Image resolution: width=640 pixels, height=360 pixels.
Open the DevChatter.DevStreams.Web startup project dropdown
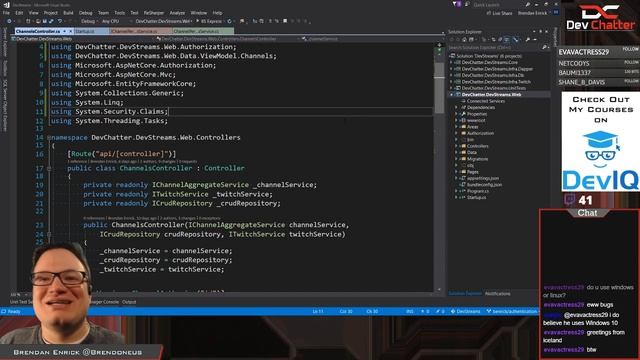[163, 21]
